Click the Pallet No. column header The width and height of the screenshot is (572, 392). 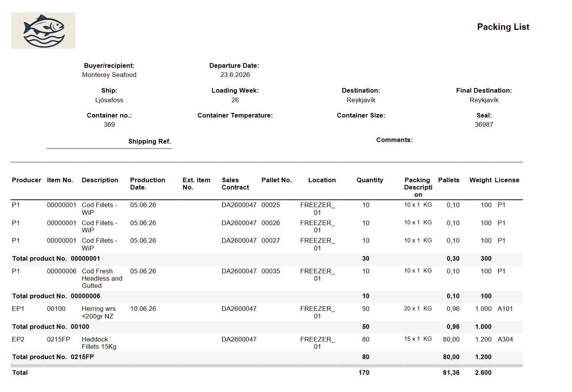pos(276,180)
